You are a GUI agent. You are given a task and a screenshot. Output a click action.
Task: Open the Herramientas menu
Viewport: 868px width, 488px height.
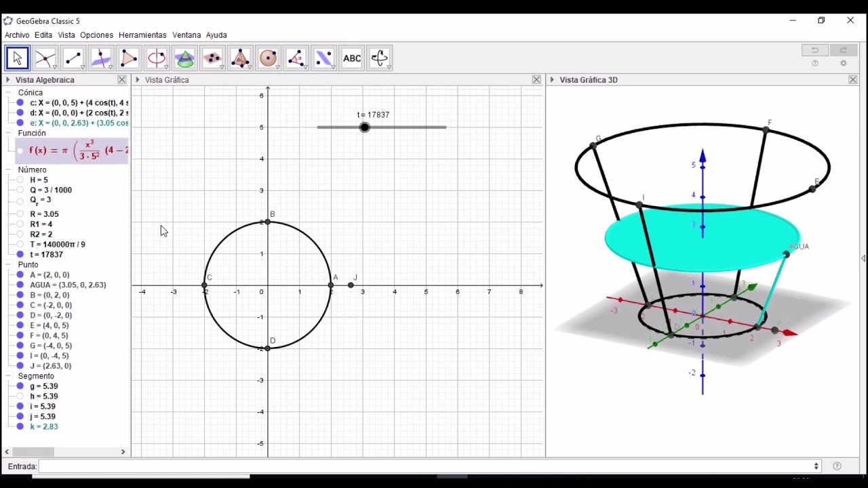[x=142, y=35]
